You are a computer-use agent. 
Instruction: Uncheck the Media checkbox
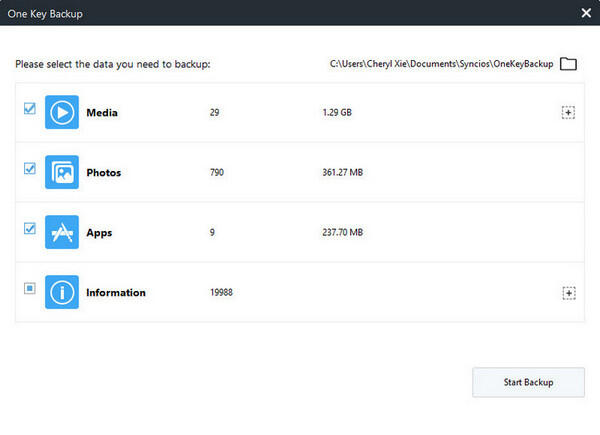click(30, 109)
